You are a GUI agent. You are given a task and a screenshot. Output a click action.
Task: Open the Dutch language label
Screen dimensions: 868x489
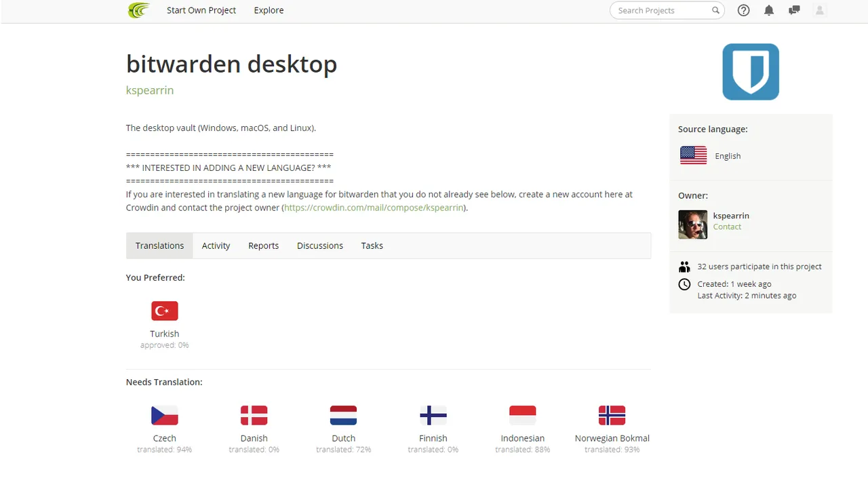tap(344, 438)
